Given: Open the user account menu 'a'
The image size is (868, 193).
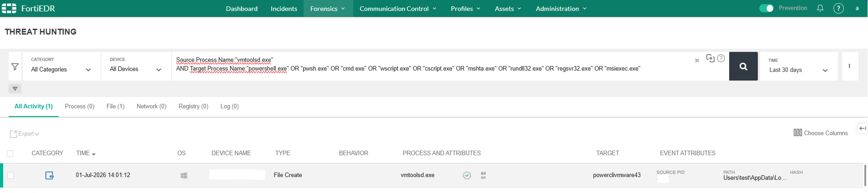Looking at the screenshot, I should 857,8.
